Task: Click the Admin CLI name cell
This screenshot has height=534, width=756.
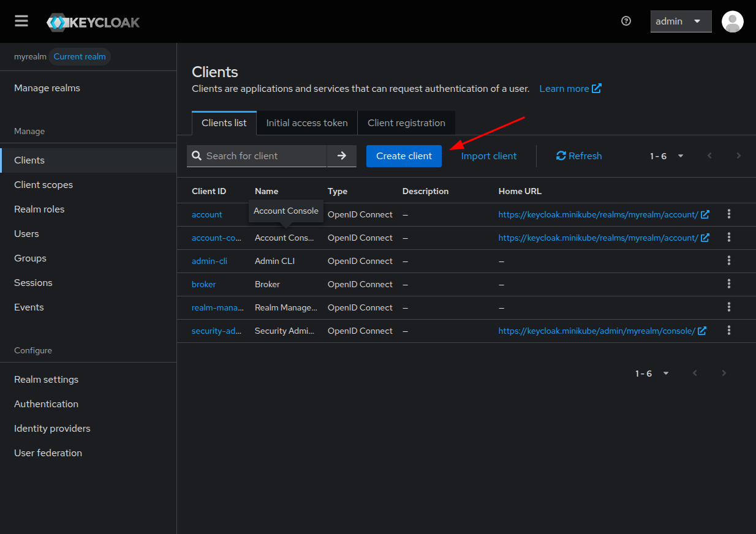Action: pyautogui.click(x=274, y=261)
